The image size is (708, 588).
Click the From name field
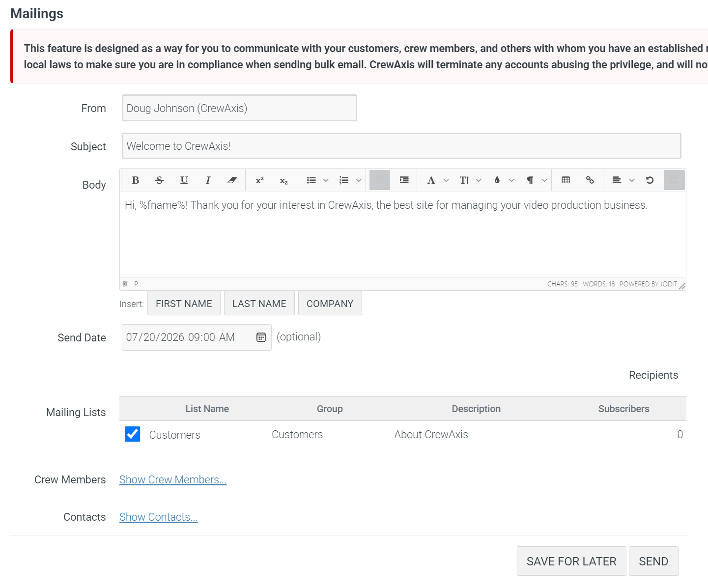[x=239, y=108]
